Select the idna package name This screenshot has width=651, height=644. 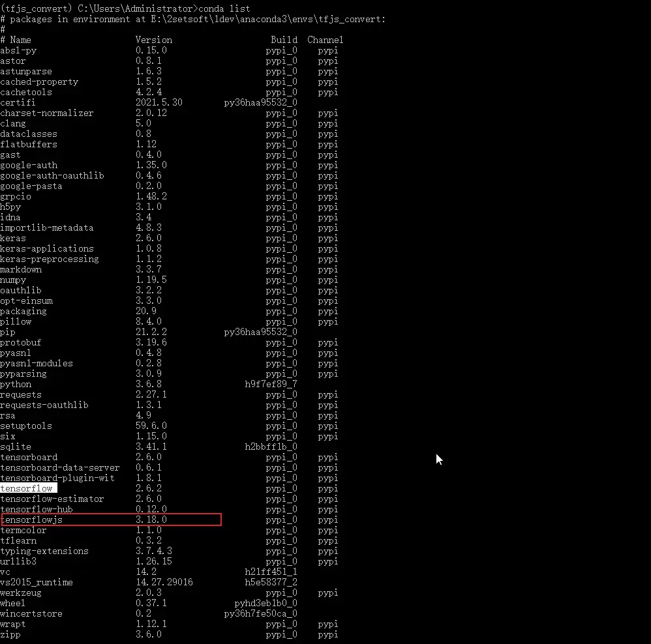10,218
